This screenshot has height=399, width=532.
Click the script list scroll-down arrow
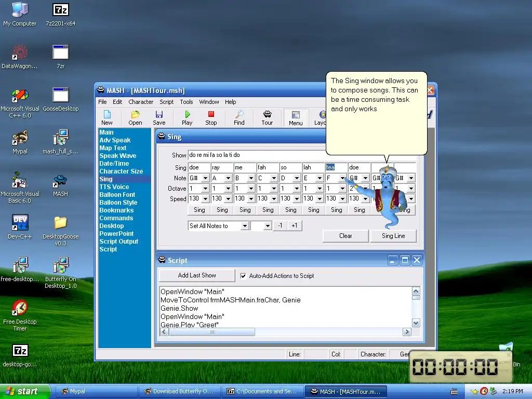(416, 323)
